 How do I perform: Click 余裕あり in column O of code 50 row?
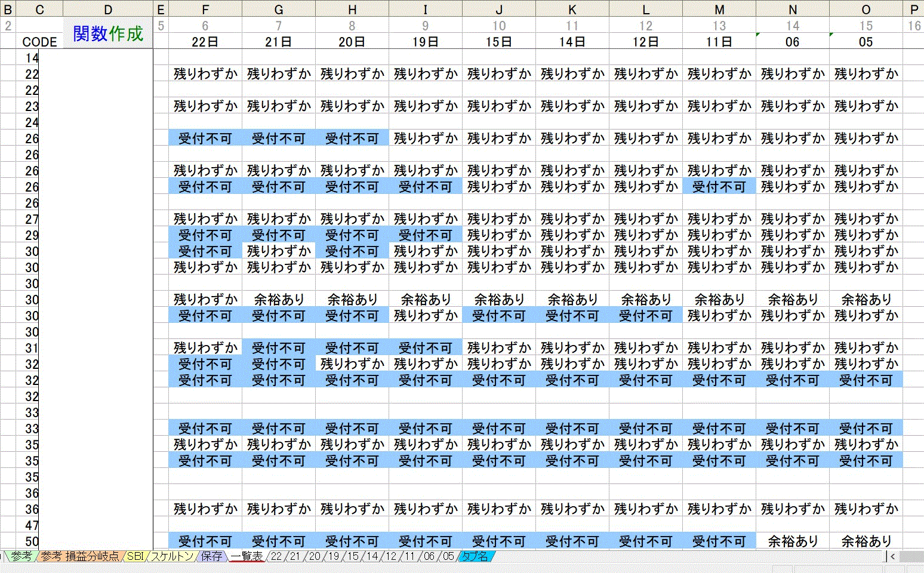[x=866, y=541]
